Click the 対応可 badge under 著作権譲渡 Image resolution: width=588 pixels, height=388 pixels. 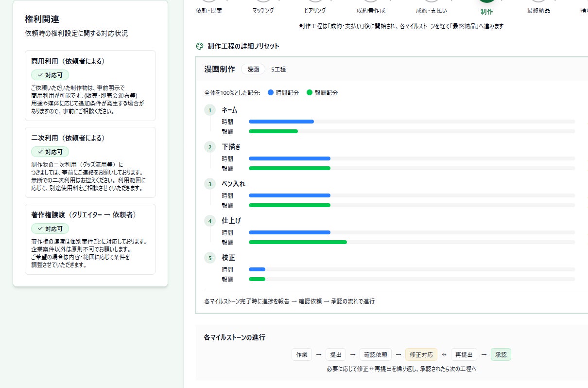point(50,229)
